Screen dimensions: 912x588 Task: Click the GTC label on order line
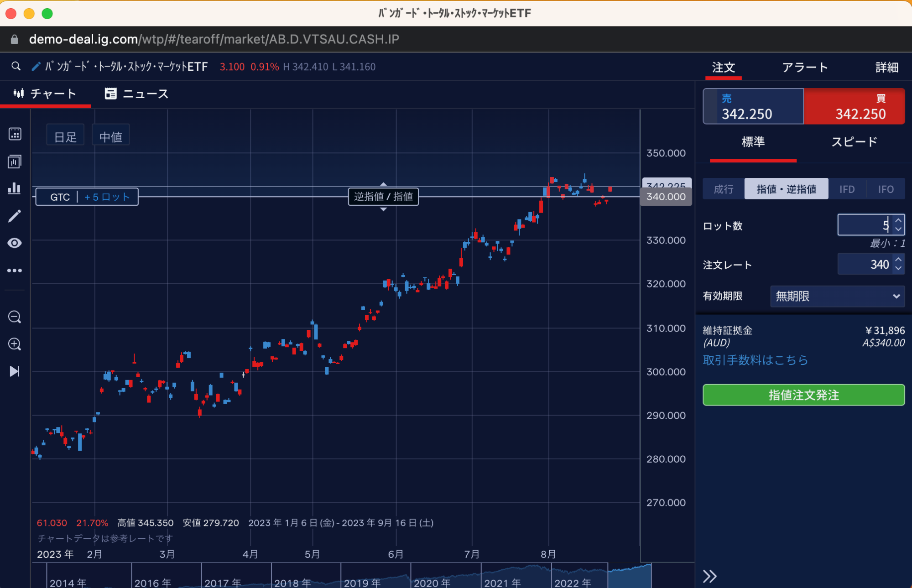coord(59,197)
